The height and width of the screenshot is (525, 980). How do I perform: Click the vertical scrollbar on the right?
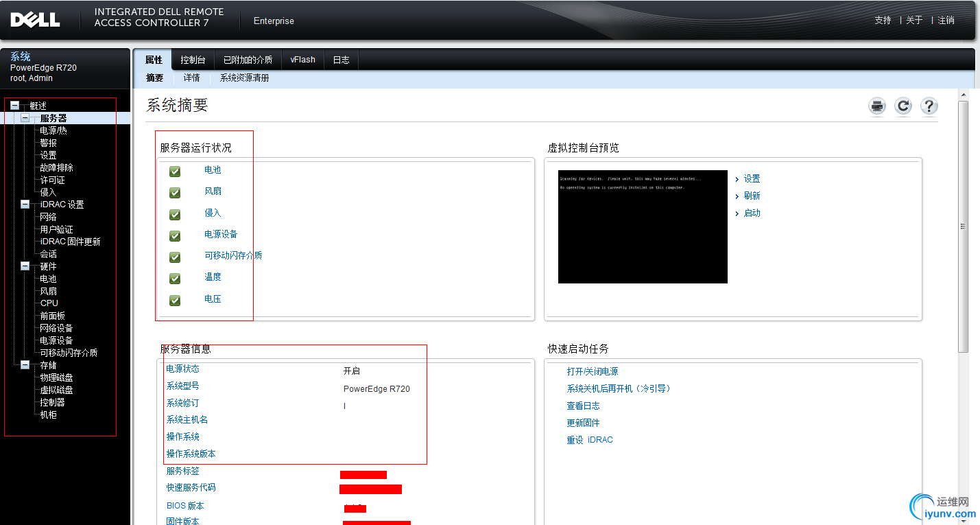click(x=965, y=226)
